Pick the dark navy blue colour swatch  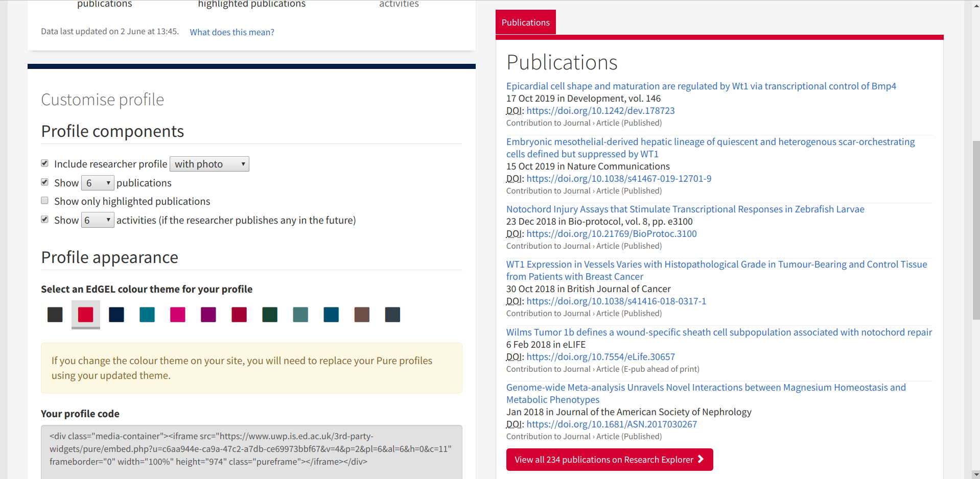[116, 315]
